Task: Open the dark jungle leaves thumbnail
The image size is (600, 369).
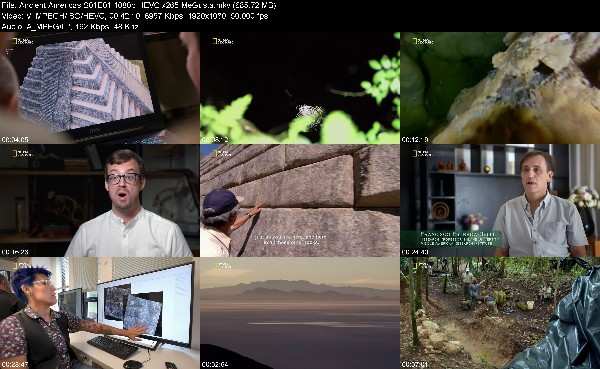Action: 300,88
